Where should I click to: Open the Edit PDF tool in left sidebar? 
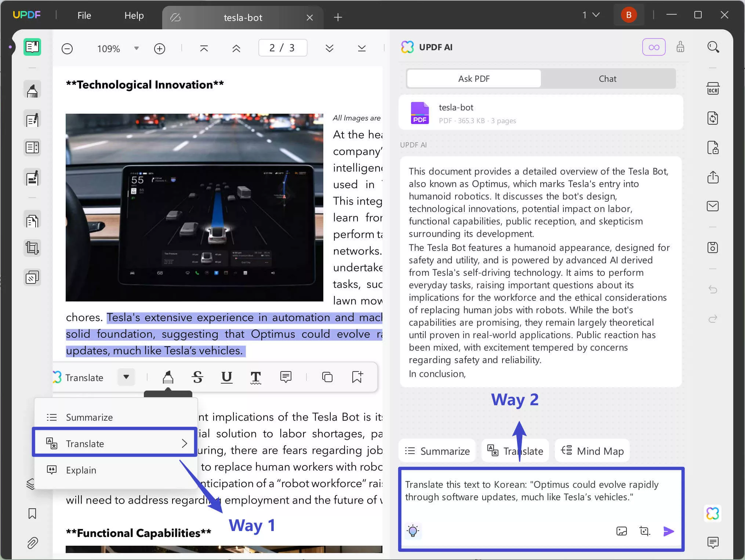click(x=32, y=119)
